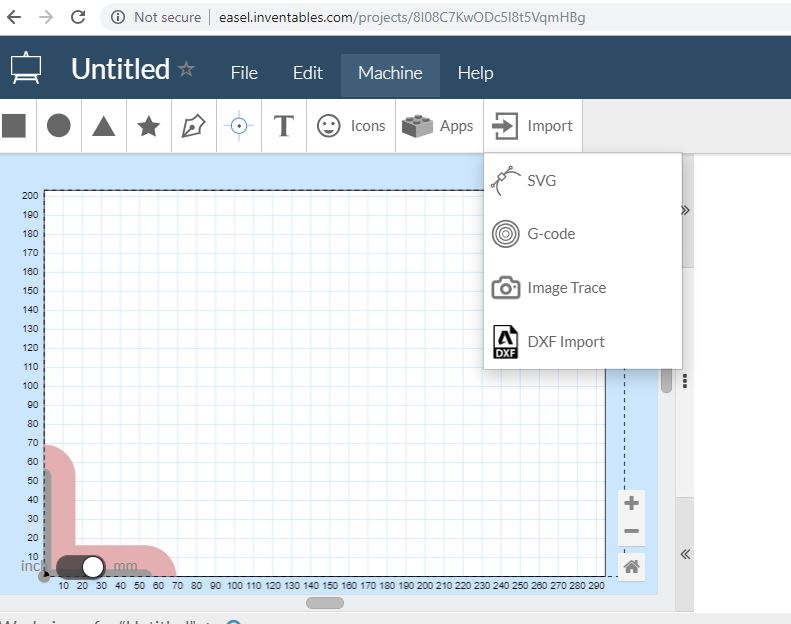Screen dimensions: 791x624
Task: Select the Triangle shape tool
Action: pyautogui.click(x=104, y=126)
